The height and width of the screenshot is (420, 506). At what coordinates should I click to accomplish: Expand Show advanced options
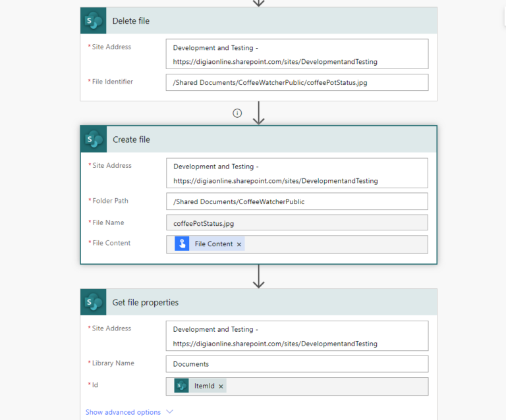point(123,412)
